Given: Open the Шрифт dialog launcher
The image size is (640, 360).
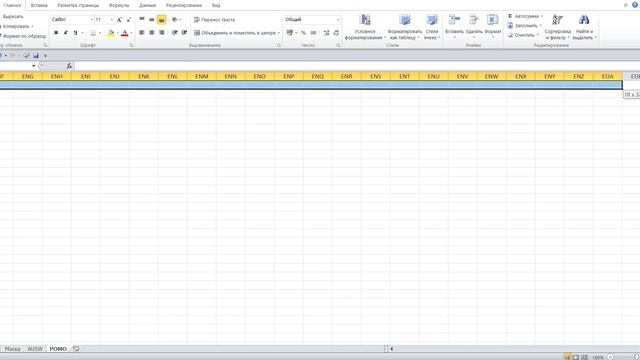Looking at the screenshot, I should (131, 45).
